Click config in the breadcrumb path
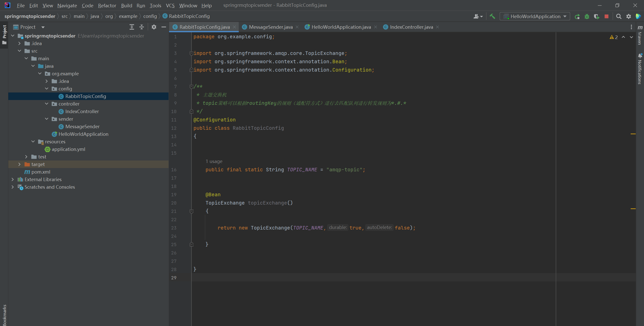This screenshot has height=326, width=644. click(x=150, y=16)
